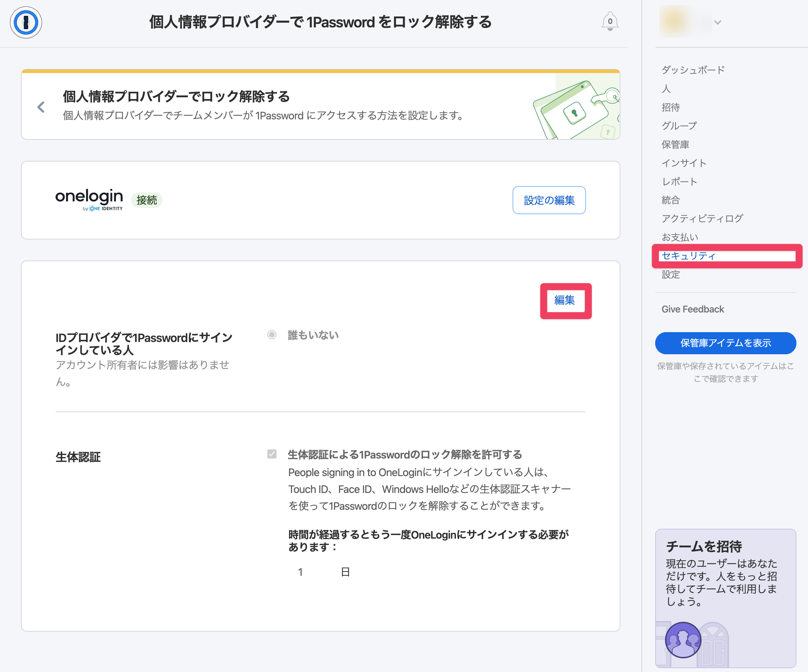This screenshot has height=672, width=808.
Task: Click the 個人情報プロバイダーでロック解除する heading
Action: coord(176,97)
